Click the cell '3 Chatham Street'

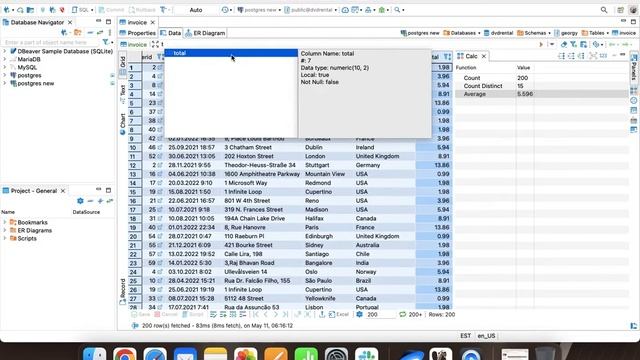[x=248, y=147]
